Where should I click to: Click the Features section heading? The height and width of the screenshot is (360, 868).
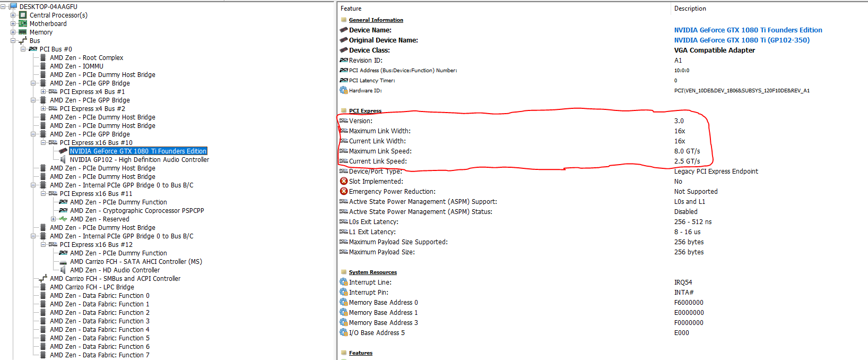point(360,353)
